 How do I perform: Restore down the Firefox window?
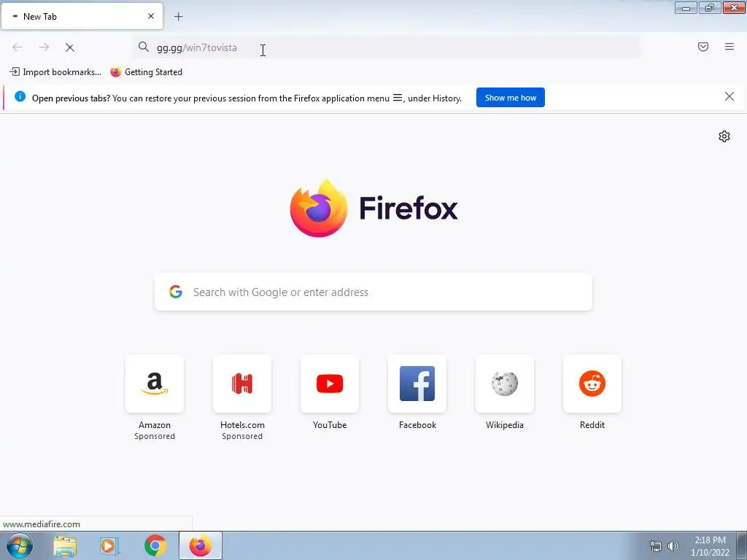coord(710,7)
